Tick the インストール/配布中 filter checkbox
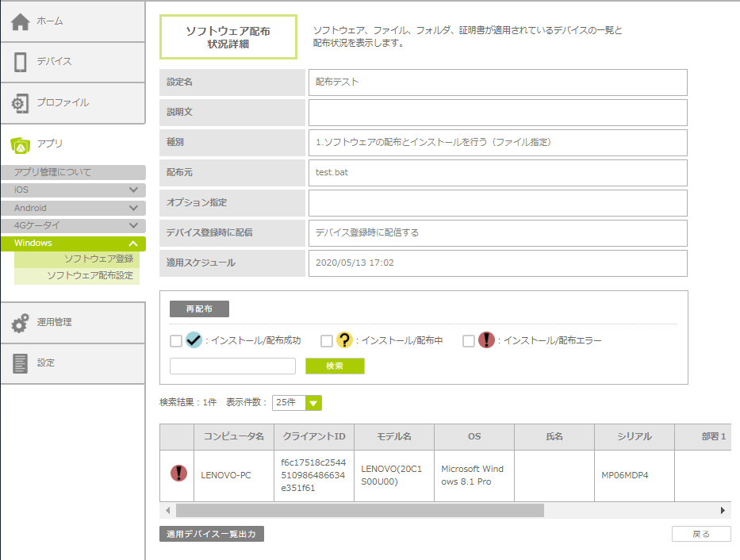This screenshot has width=740, height=560. (x=327, y=341)
